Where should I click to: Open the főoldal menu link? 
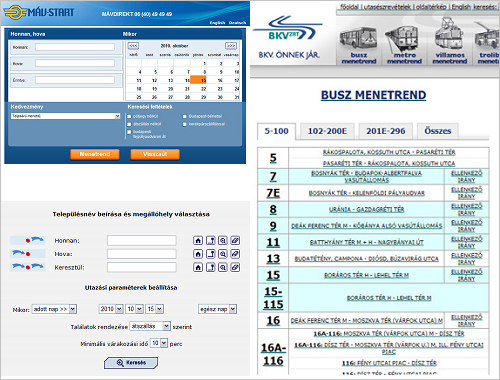pyautogui.click(x=350, y=7)
